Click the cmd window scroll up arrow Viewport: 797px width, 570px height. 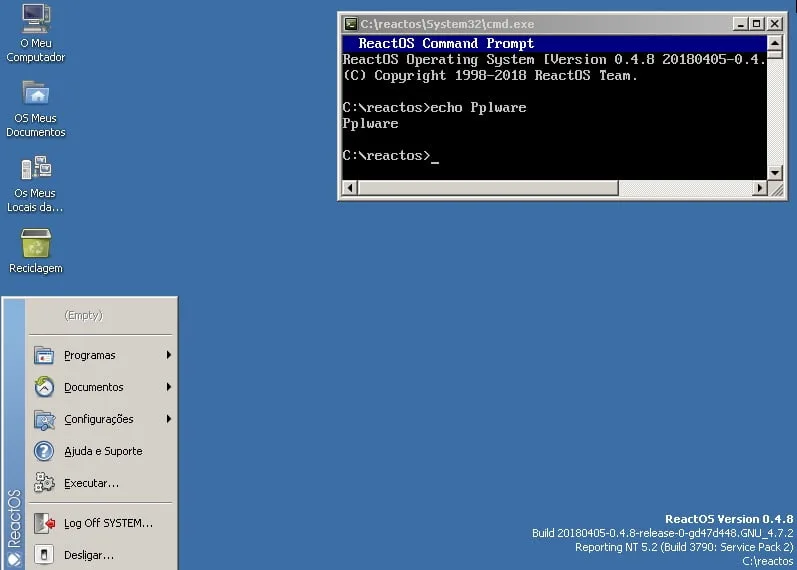(775, 43)
